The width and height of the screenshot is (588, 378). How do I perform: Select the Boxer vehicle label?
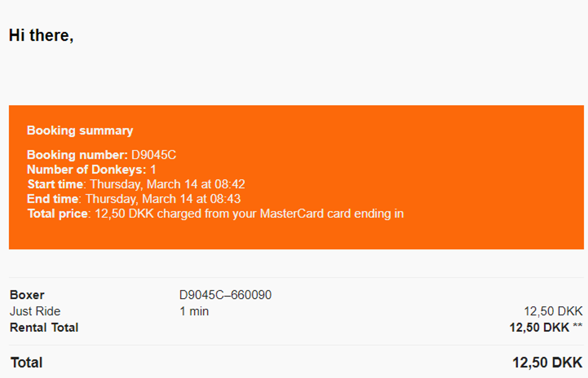[27, 295]
